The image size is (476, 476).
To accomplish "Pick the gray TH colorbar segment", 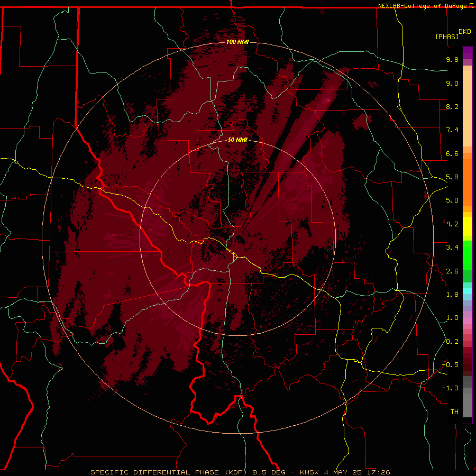I will click(x=467, y=407).
